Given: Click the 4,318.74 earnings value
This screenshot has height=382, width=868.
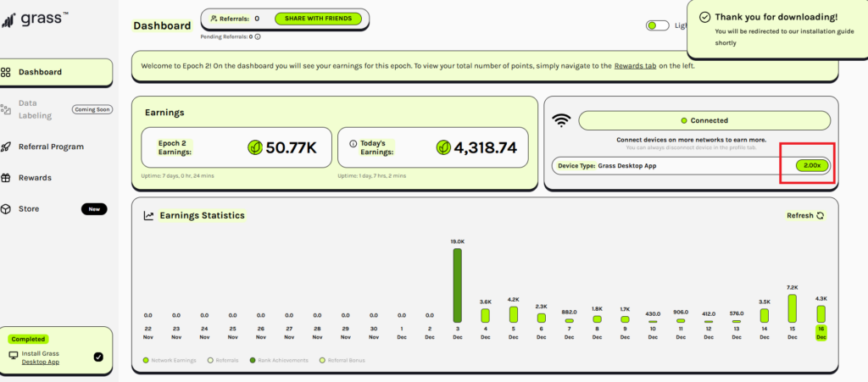Looking at the screenshot, I should point(486,147).
